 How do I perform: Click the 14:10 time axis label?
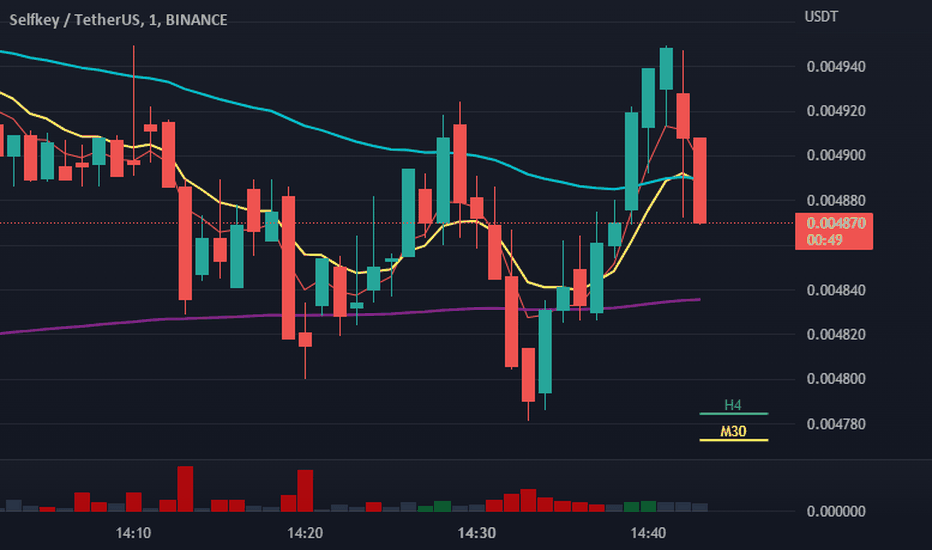(133, 533)
